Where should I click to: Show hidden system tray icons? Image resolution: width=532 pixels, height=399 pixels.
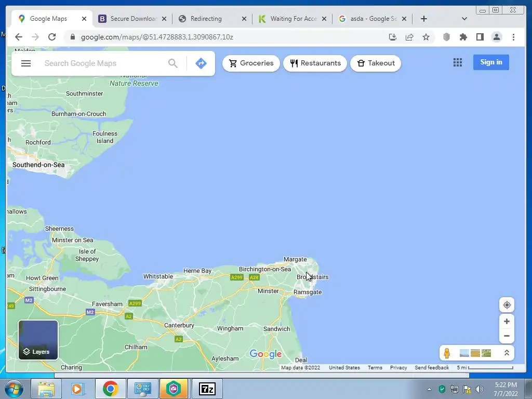[429, 389]
